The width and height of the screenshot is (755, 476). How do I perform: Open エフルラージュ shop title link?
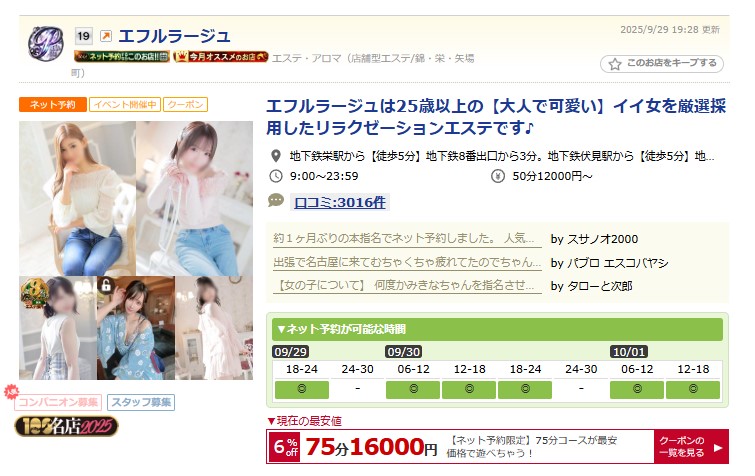(174, 36)
